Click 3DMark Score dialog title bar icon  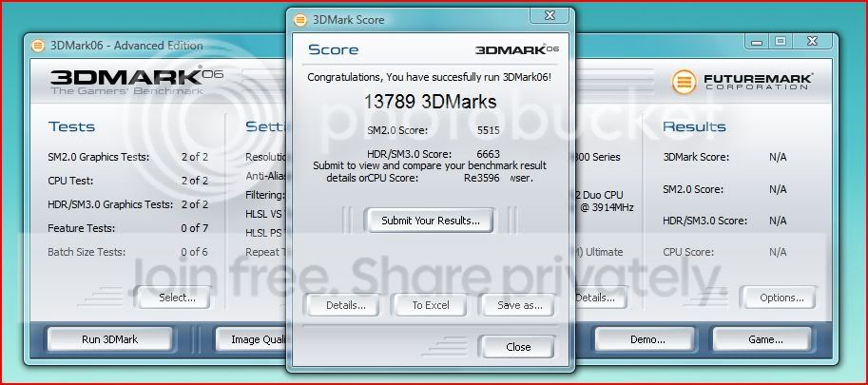pyautogui.click(x=300, y=20)
